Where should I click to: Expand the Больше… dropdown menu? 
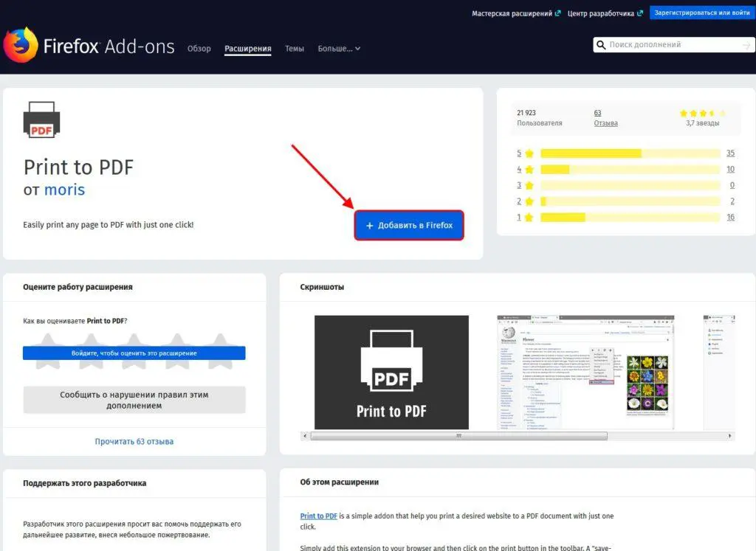pyautogui.click(x=339, y=49)
